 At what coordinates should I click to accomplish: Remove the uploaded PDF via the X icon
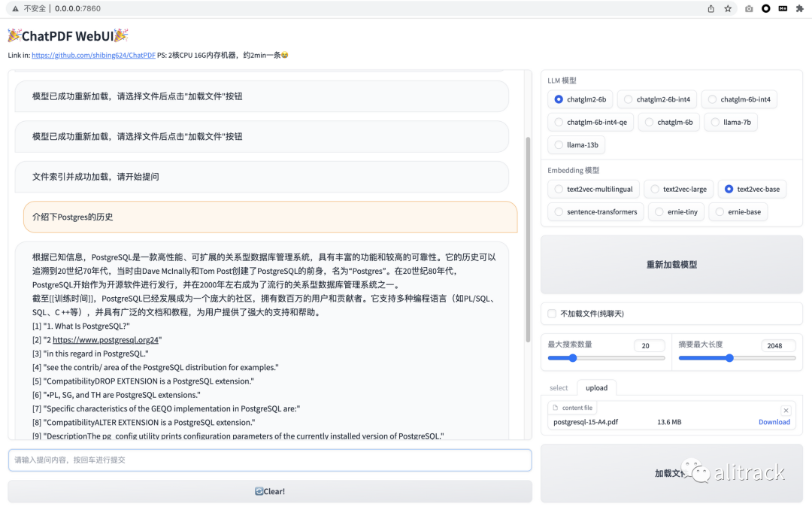click(x=786, y=410)
